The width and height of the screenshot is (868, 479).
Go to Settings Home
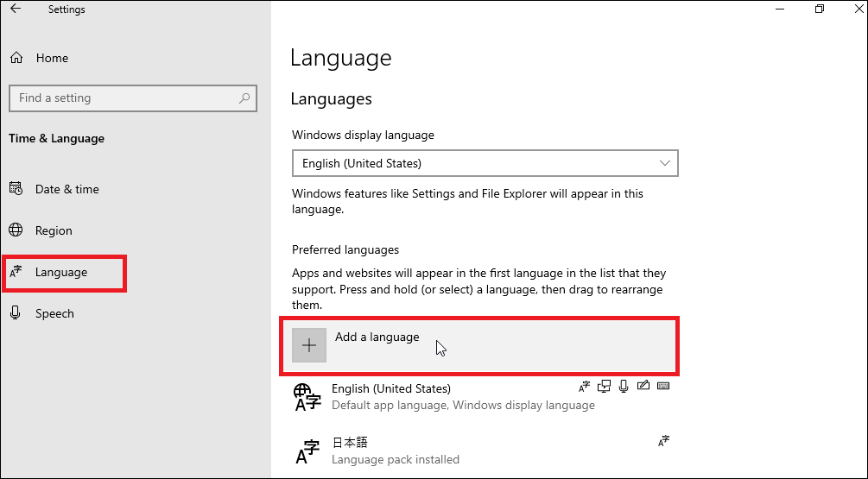[x=52, y=58]
